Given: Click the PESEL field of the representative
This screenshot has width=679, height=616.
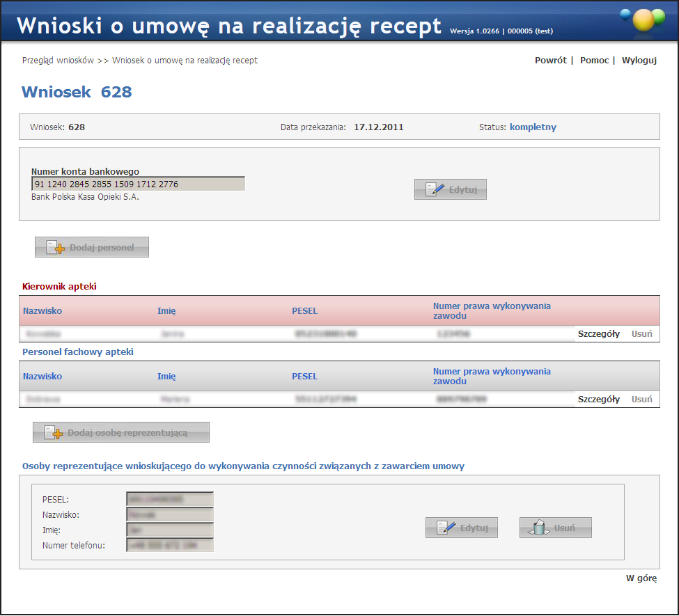Looking at the screenshot, I should point(169,499).
